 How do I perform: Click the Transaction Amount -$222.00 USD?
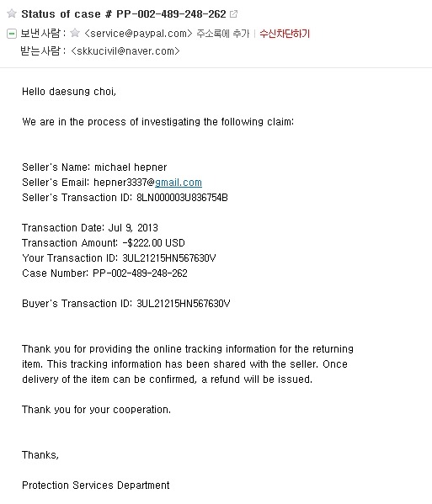[154, 242]
